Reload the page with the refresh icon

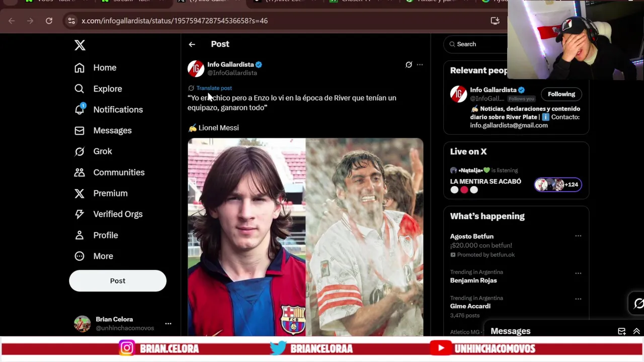[x=49, y=21]
